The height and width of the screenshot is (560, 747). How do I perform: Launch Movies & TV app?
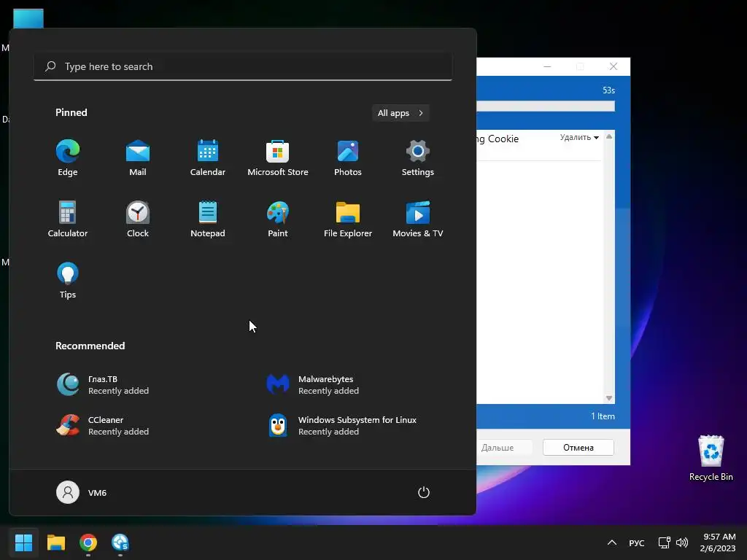418,219
